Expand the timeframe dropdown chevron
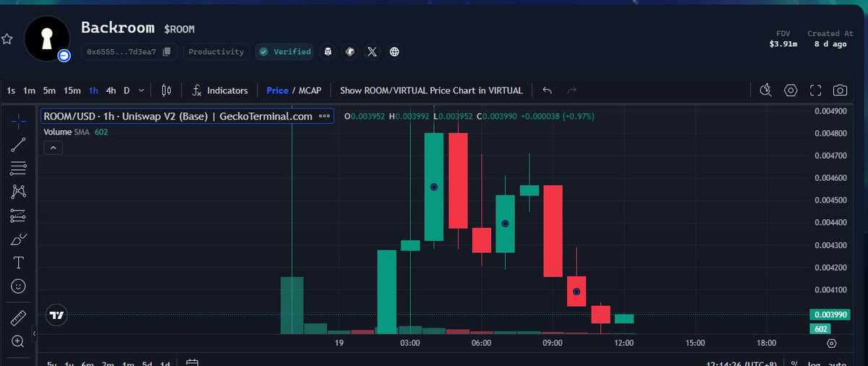868x366 pixels. point(141,90)
